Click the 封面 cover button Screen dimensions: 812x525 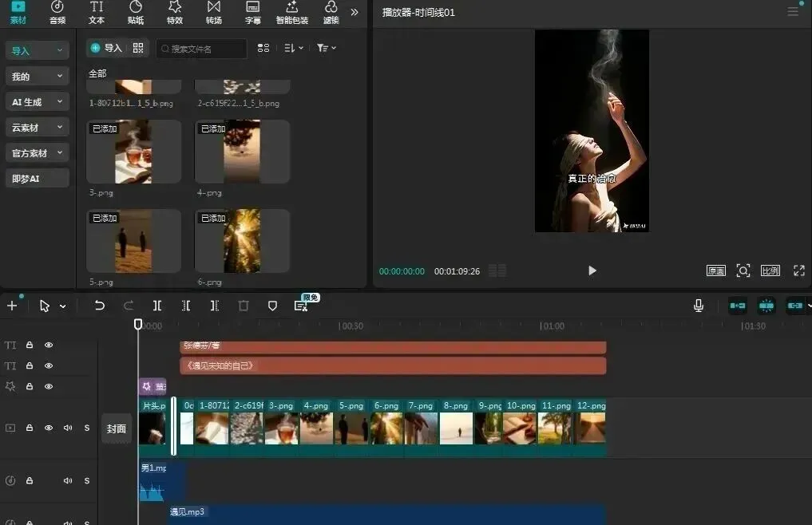pyautogui.click(x=117, y=428)
